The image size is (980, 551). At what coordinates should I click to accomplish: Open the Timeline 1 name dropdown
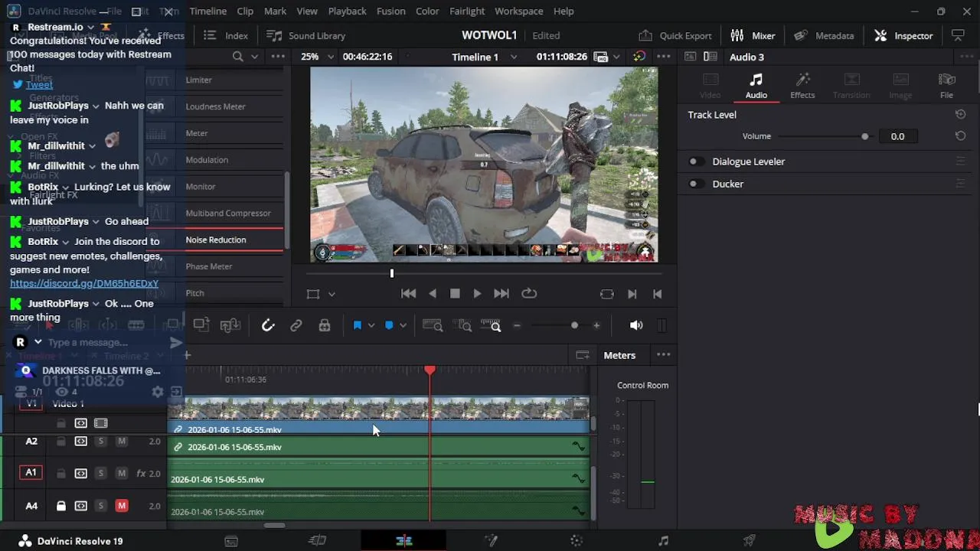click(x=484, y=57)
